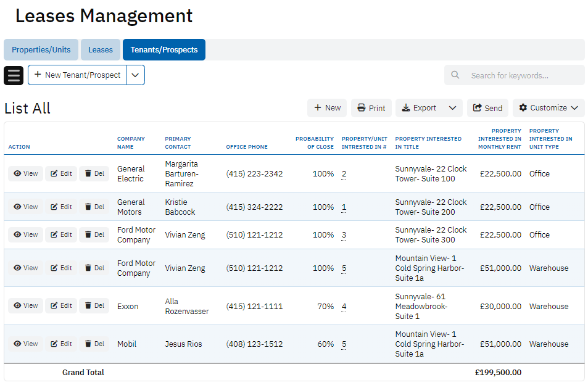Delete the Exxon tenant row
Screen dimensions: 588x385
click(94, 306)
